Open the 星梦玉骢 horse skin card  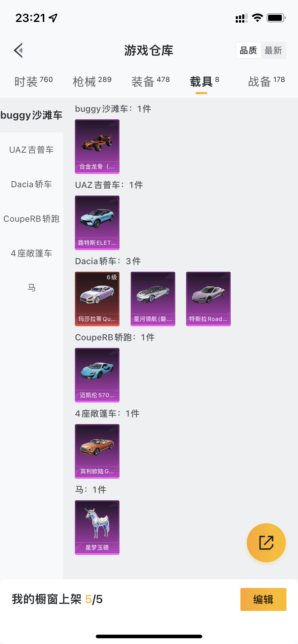pyautogui.click(x=97, y=528)
